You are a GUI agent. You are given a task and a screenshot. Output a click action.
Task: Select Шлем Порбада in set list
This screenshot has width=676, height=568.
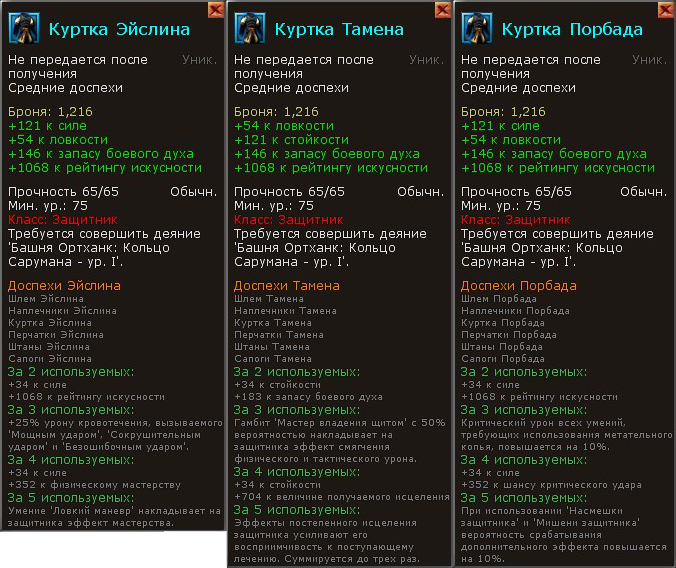click(x=499, y=298)
